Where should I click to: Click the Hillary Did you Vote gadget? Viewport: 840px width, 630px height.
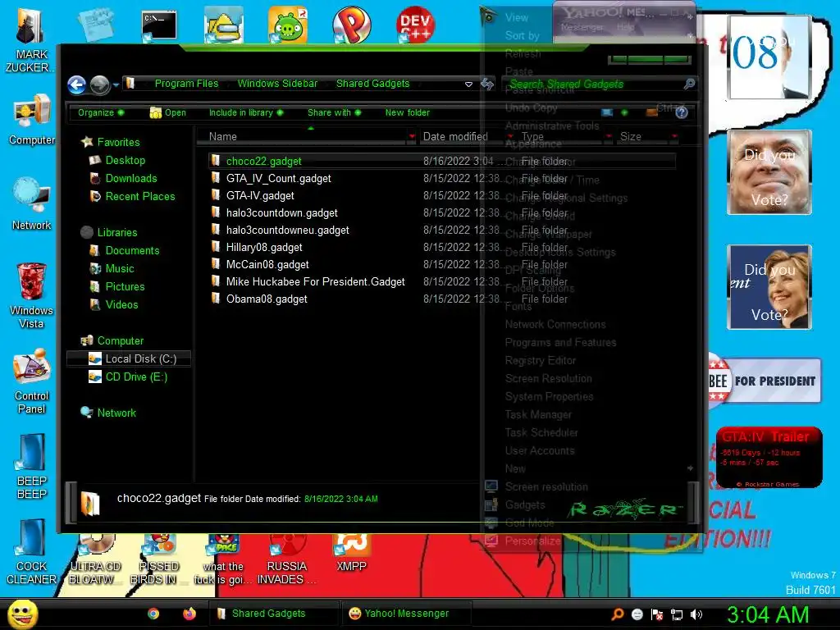point(769,287)
